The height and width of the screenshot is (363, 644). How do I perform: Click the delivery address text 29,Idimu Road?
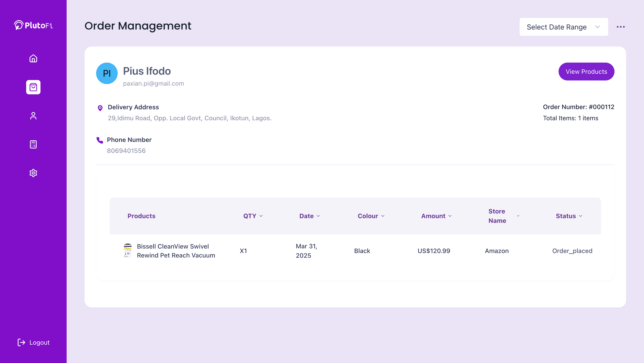point(189,118)
